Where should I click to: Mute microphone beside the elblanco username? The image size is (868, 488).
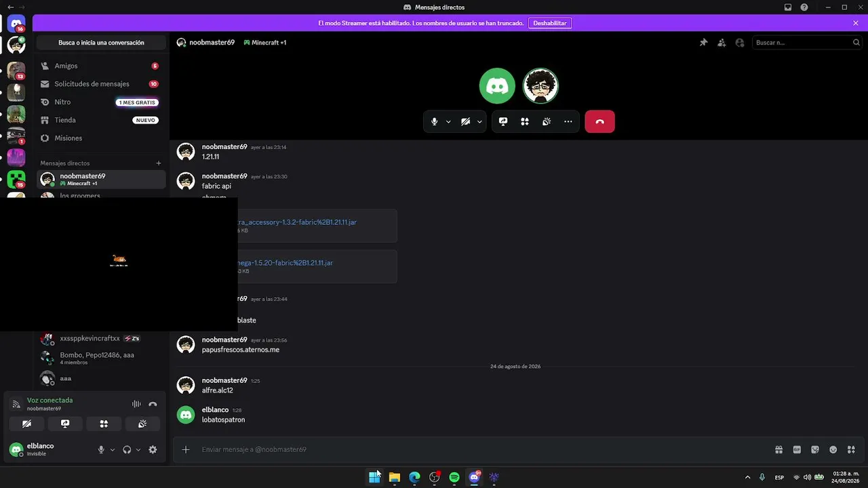[x=101, y=449]
